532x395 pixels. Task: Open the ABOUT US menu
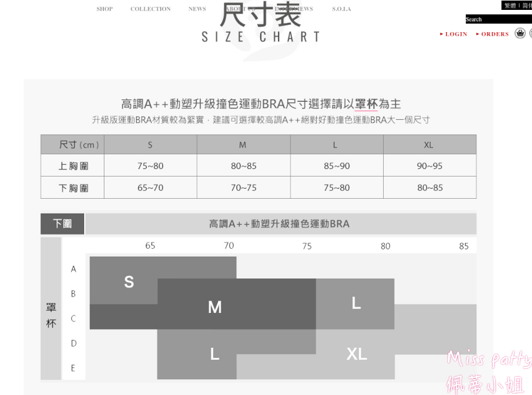(x=240, y=9)
